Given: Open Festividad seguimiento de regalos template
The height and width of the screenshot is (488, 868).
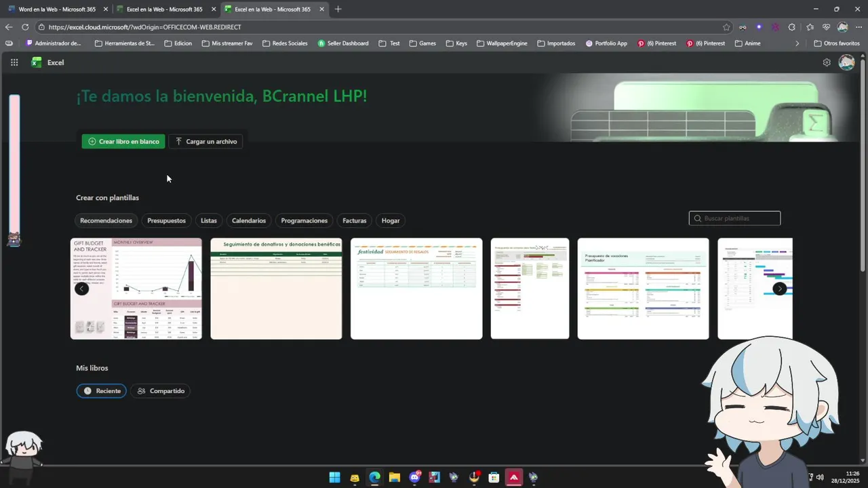Looking at the screenshot, I should 416,289.
